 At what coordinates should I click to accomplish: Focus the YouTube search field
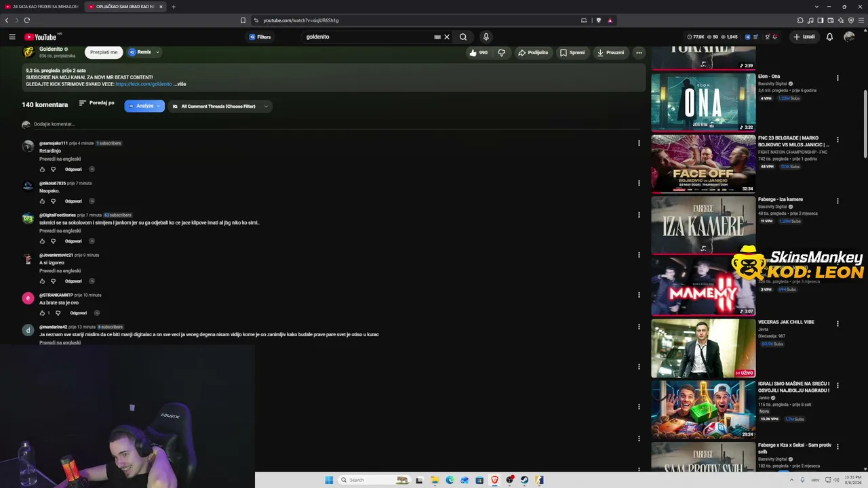pos(370,37)
